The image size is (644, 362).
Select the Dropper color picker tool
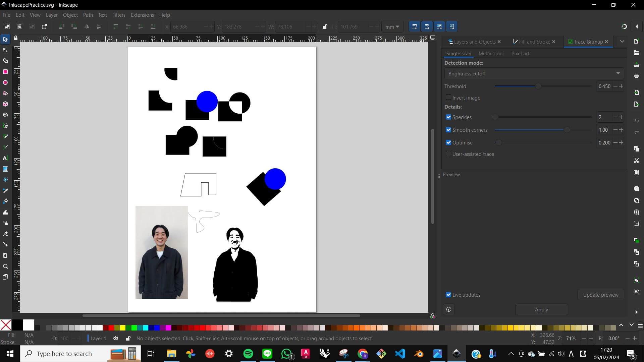(x=5, y=190)
